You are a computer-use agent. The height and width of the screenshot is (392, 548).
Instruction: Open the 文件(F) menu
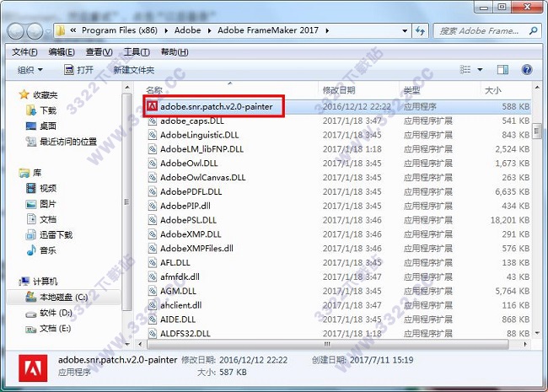coord(24,52)
